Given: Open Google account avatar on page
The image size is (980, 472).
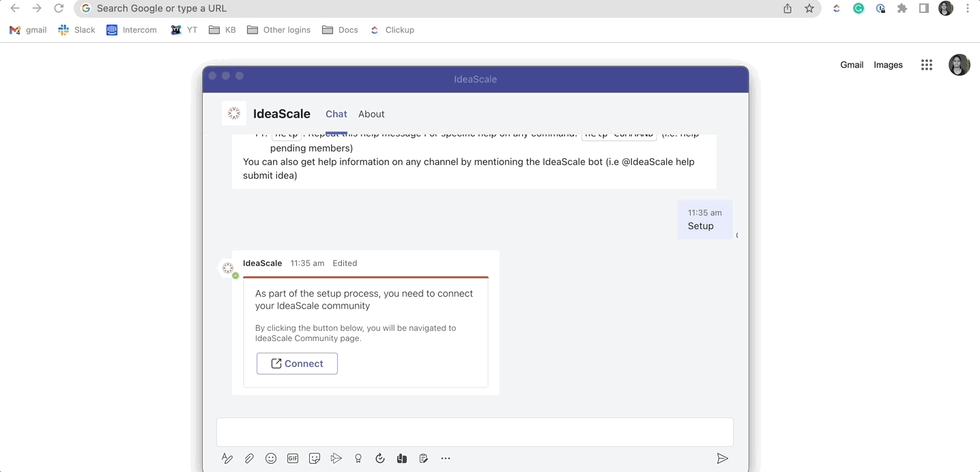Looking at the screenshot, I should click(x=960, y=65).
